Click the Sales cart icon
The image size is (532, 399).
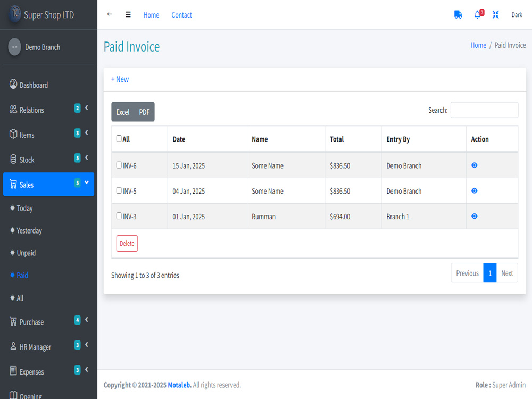[13, 184]
